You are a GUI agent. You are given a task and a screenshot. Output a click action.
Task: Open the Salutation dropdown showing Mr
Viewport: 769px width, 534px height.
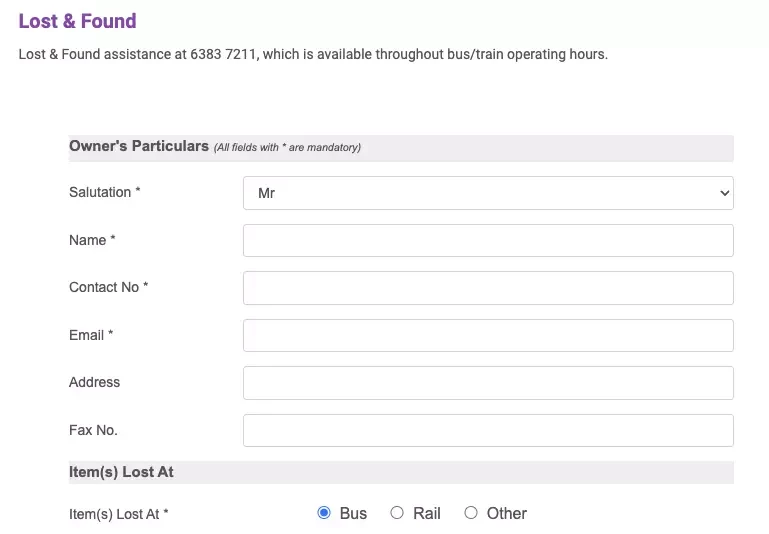point(488,193)
